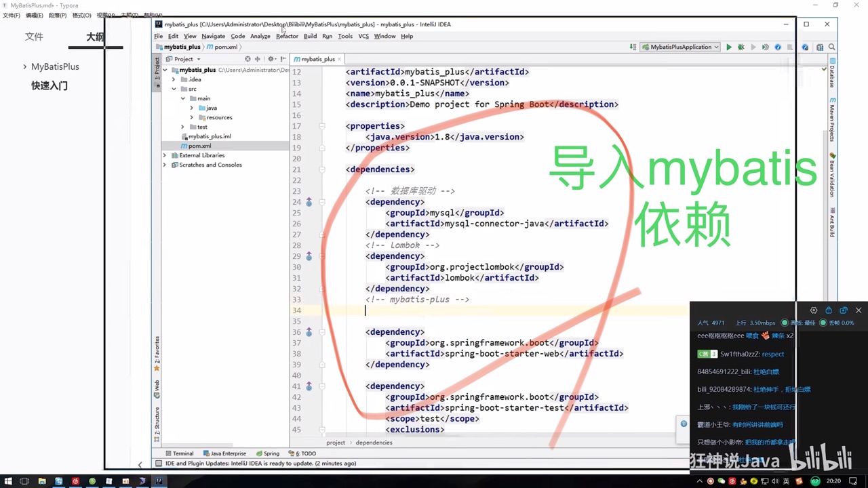Viewport: 868px width, 488px height.
Task: Expand MyBatisPlus outline in Typora
Action: [x=25, y=66]
